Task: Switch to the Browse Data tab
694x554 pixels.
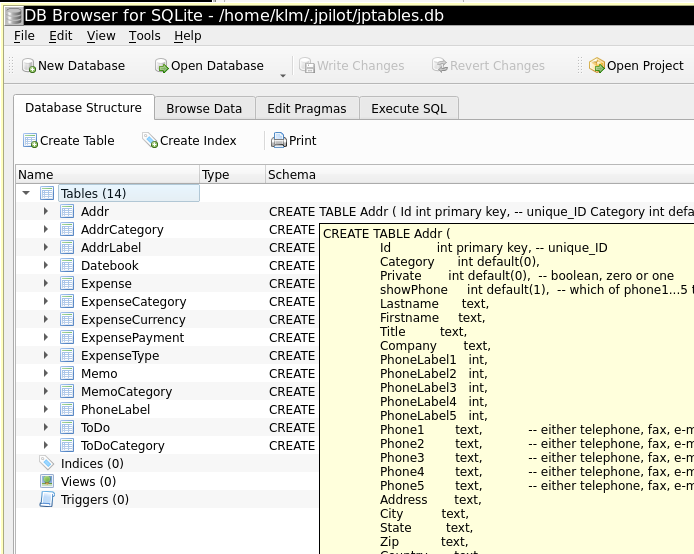Action: [204, 108]
